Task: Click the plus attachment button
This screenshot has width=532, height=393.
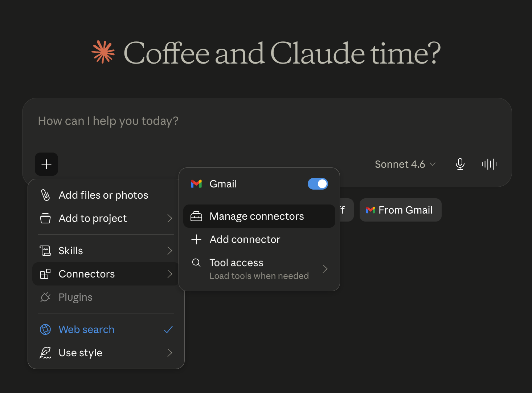Action: 46,164
